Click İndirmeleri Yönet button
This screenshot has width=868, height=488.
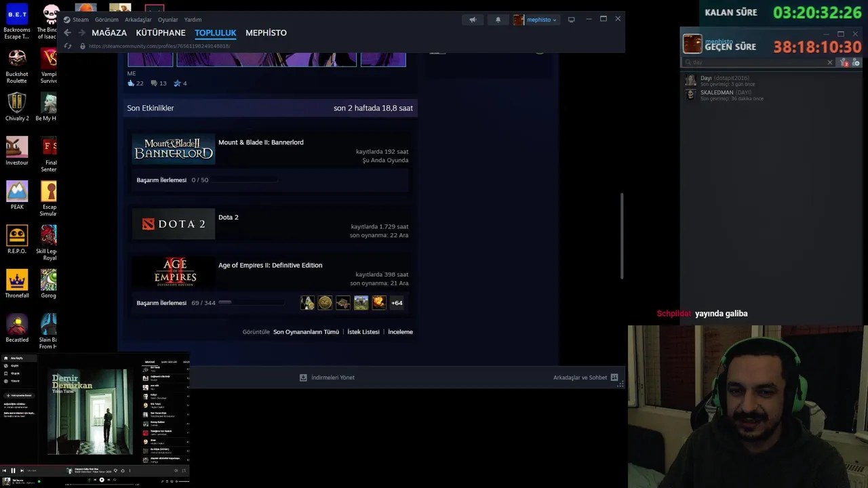coord(327,378)
